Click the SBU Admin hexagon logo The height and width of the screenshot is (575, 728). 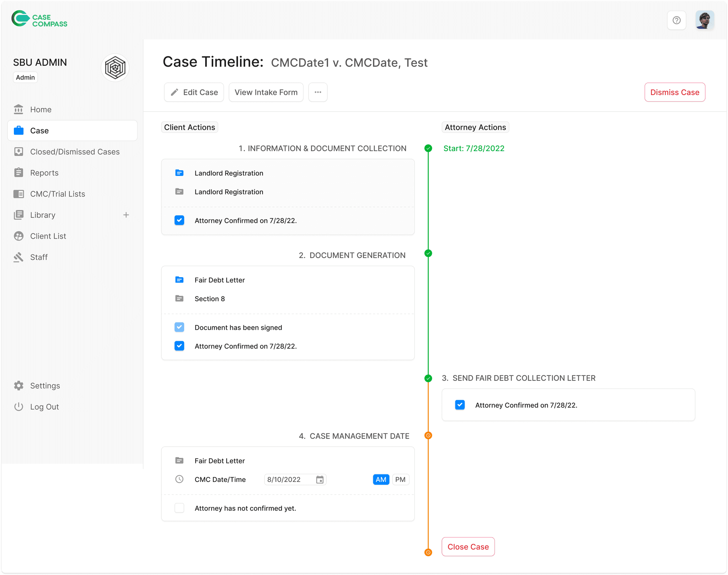pyautogui.click(x=115, y=68)
